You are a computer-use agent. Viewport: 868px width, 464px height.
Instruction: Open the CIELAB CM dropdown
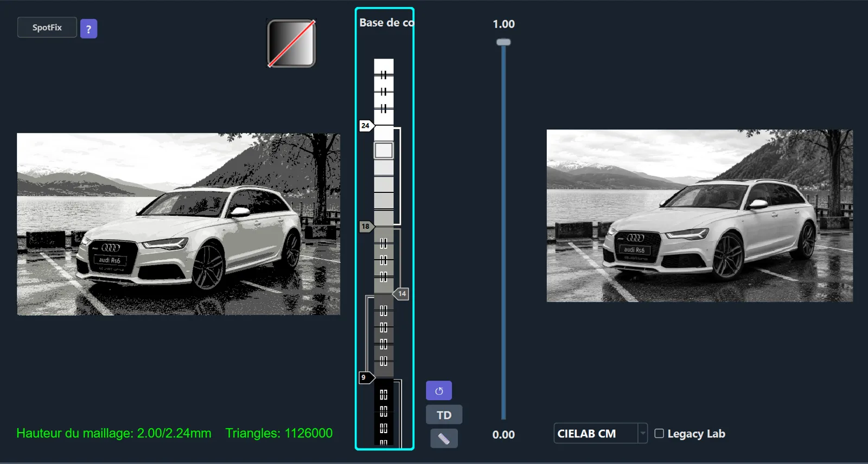point(601,434)
